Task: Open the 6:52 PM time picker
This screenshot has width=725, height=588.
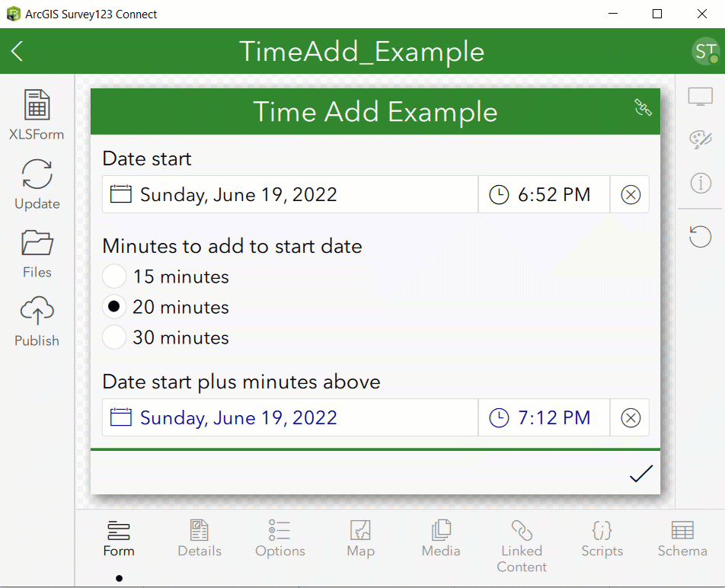Action: pos(499,194)
